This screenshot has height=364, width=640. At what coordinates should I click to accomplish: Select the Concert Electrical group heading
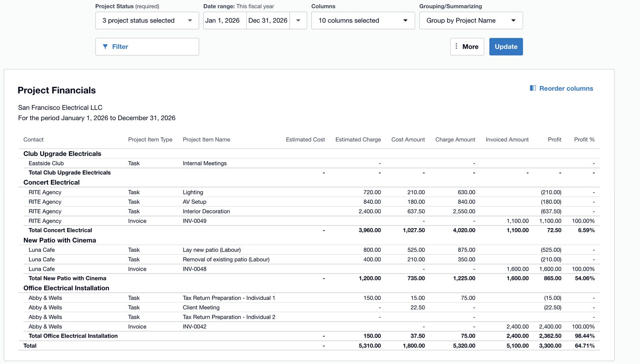click(52, 182)
